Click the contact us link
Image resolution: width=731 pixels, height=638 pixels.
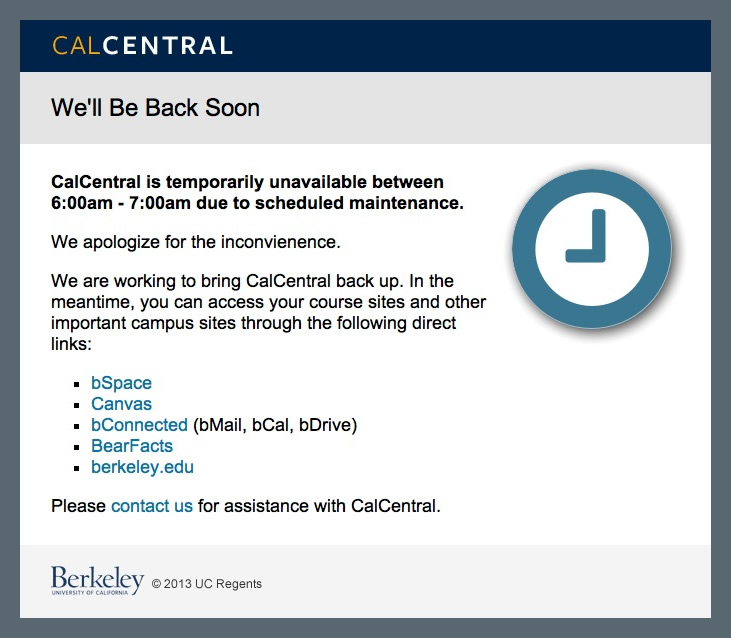click(x=152, y=506)
